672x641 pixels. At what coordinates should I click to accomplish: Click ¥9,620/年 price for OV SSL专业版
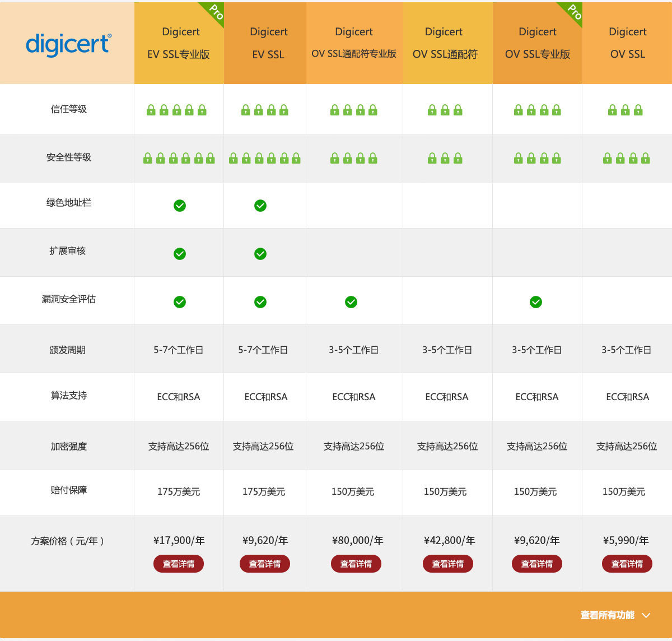click(x=537, y=541)
